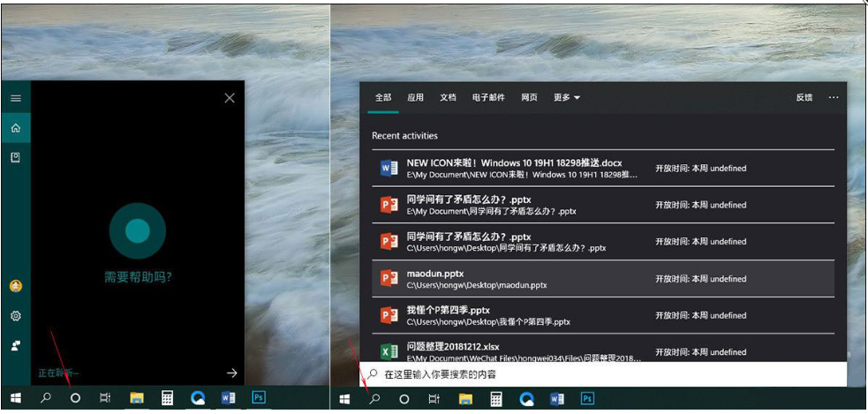The width and height of the screenshot is (868, 414).
Task: Switch to the 文档 search tab
Action: [448, 97]
